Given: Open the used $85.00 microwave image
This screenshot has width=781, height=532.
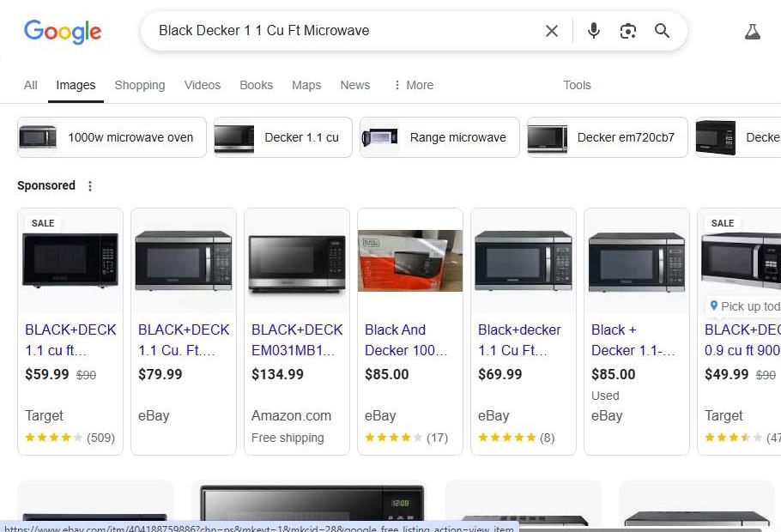Looking at the screenshot, I should (x=637, y=262).
